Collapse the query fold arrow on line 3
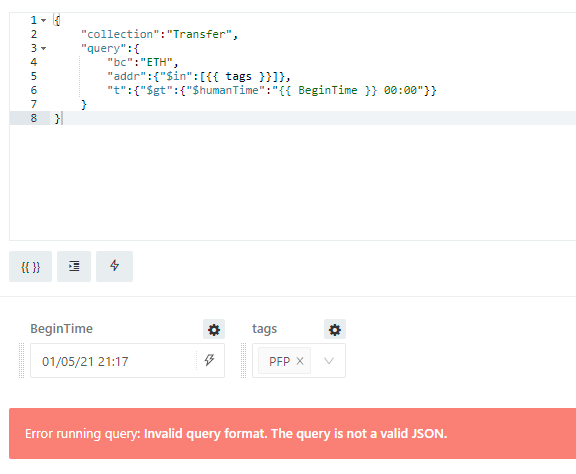576x474 pixels. (44, 48)
